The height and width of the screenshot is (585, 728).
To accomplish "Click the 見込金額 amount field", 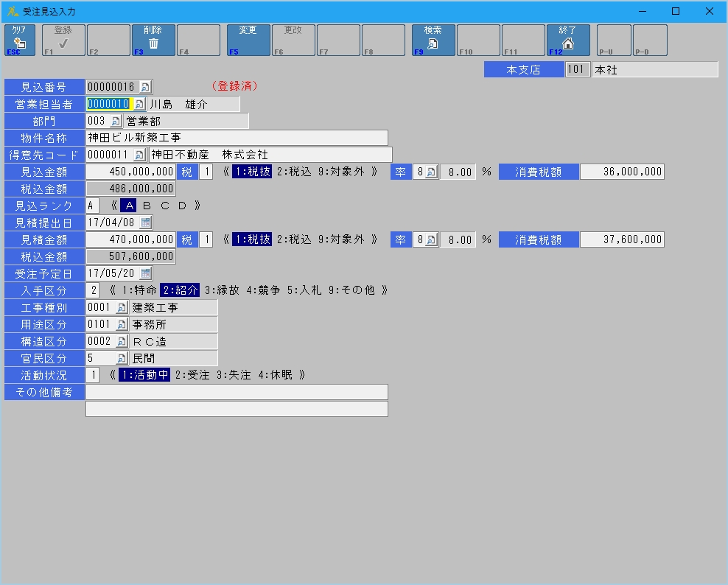I will [130, 172].
